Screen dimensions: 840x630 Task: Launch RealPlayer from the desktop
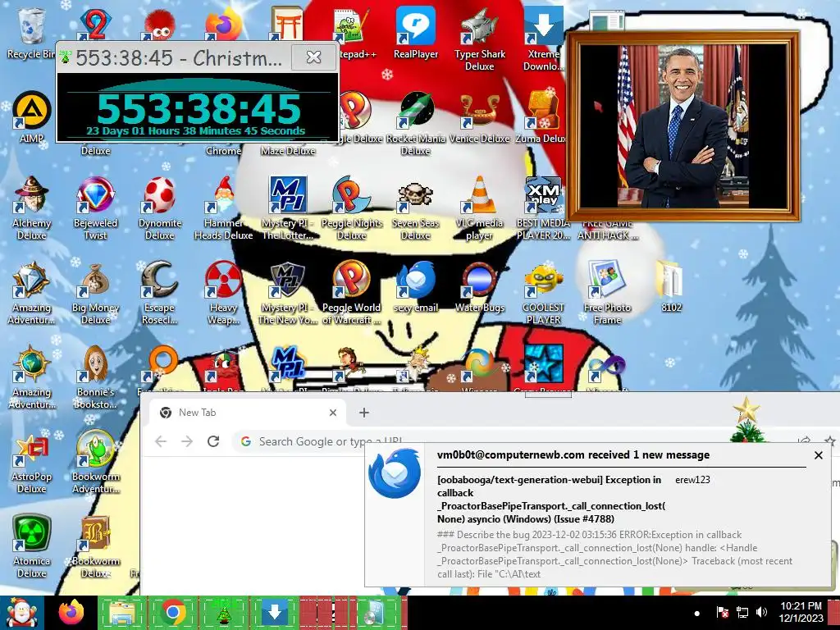pos(415,34)
